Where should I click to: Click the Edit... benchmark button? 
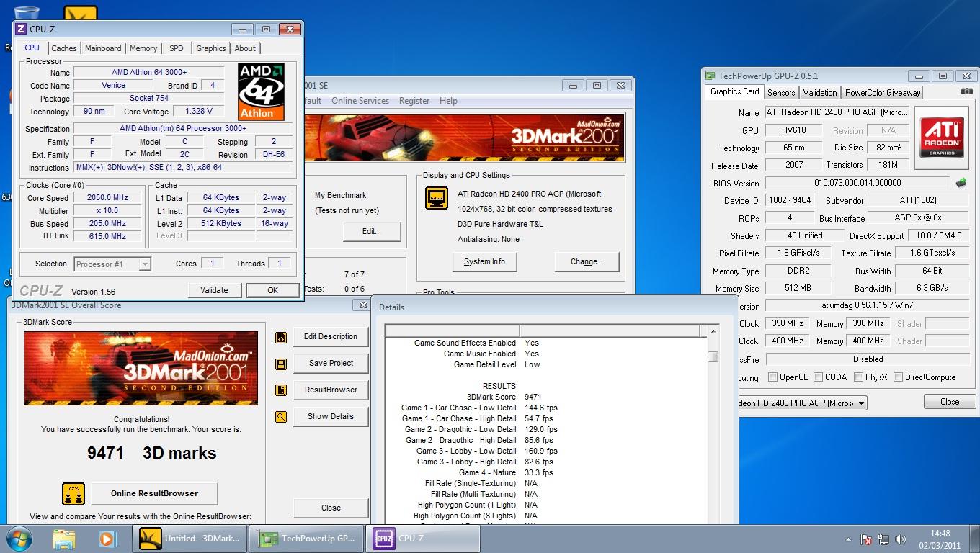coord(372,232)
